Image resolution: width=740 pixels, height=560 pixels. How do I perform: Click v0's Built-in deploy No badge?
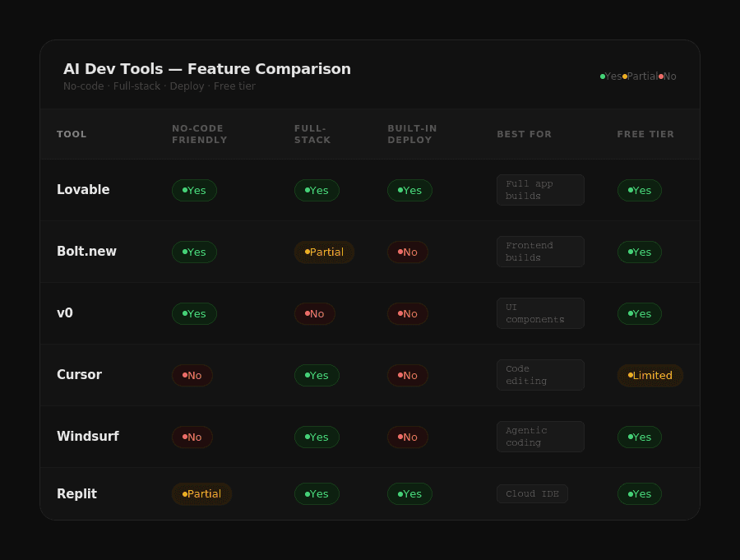coord(408,313)
